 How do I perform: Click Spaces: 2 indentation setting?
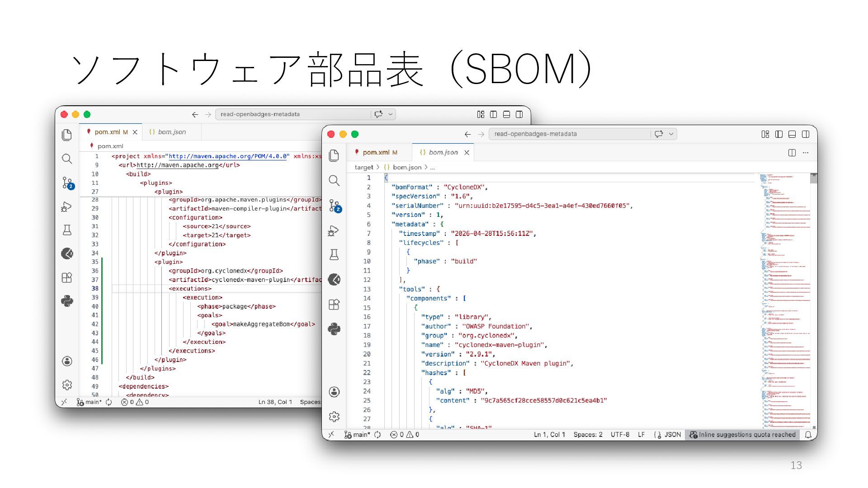point(588,435)
